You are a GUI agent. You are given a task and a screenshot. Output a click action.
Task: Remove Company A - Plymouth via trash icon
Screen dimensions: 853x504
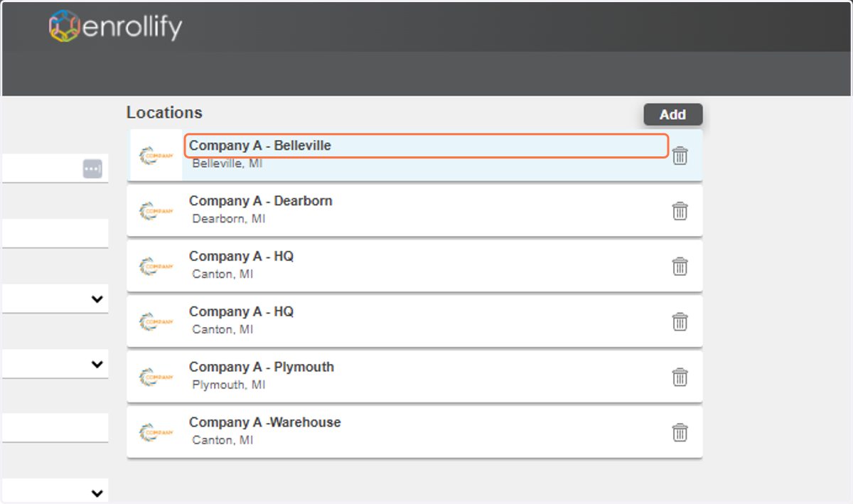click(x=680, y=377)
